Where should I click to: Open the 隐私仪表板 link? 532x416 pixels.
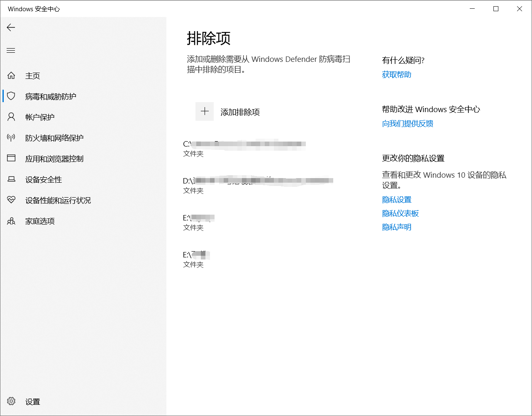tap(400, 213)
